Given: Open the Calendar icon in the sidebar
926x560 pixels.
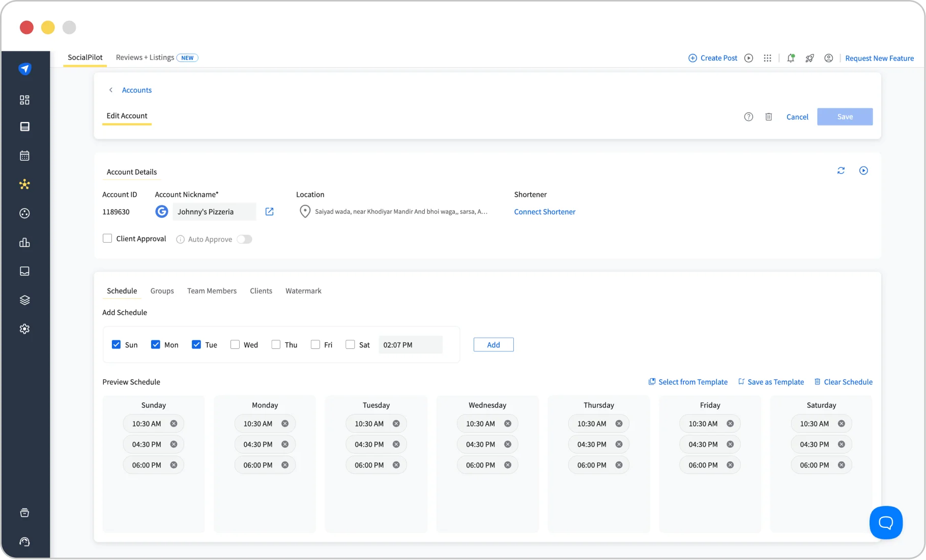Looking at the screenshot, I should click(x=24, y=156).
